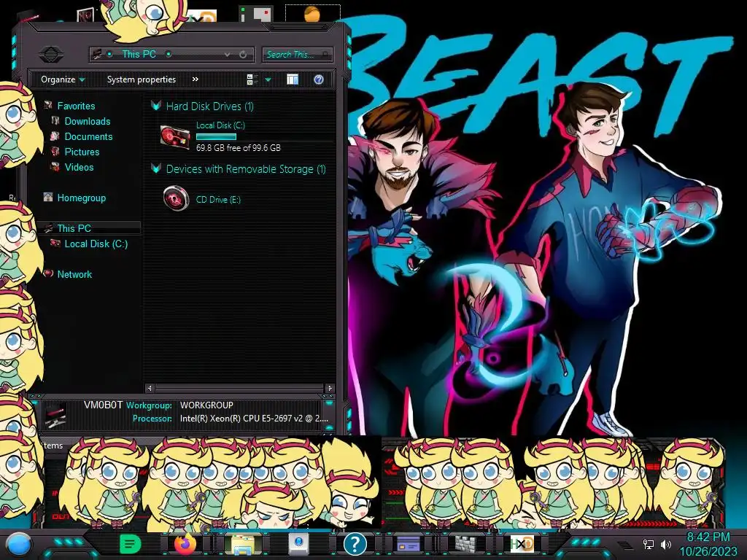This screenshot has width=747, height=560.
Task: Collapse Devices with Removable Storage group
Action: [x=156, y=168]
